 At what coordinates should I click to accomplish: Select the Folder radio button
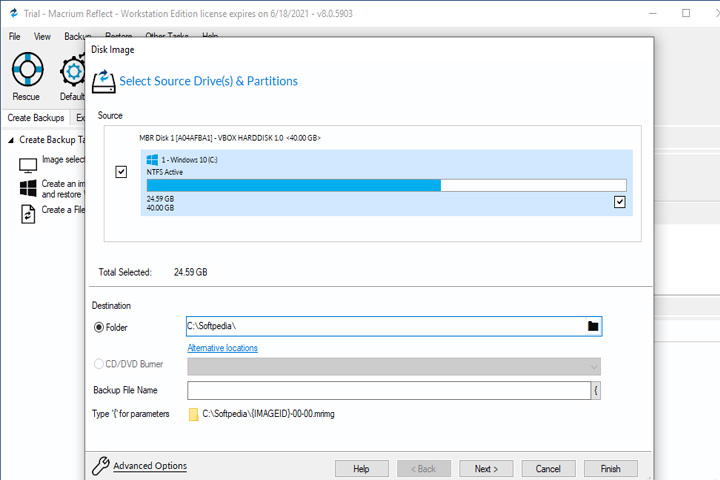coord(99,328)
